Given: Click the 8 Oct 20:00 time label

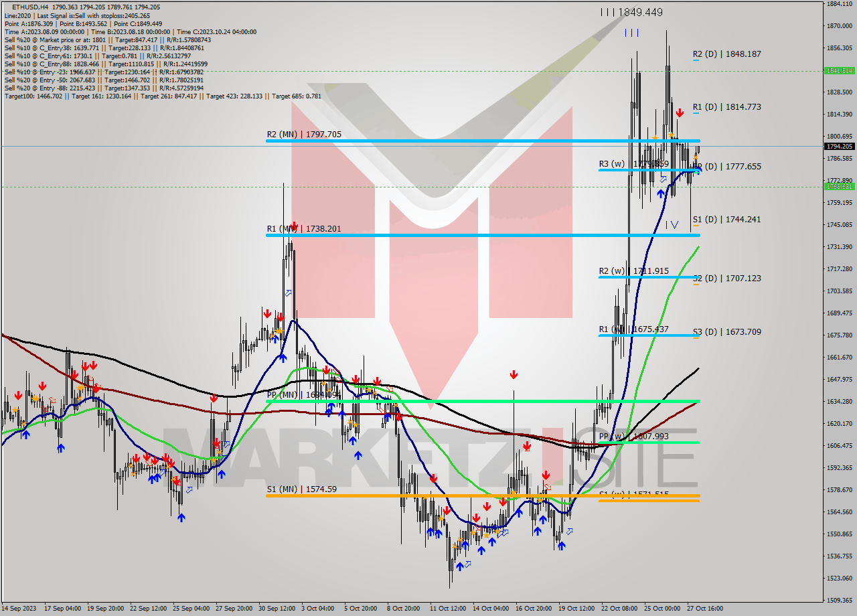Looking at the screenshot, I should [x=405, y=609].
